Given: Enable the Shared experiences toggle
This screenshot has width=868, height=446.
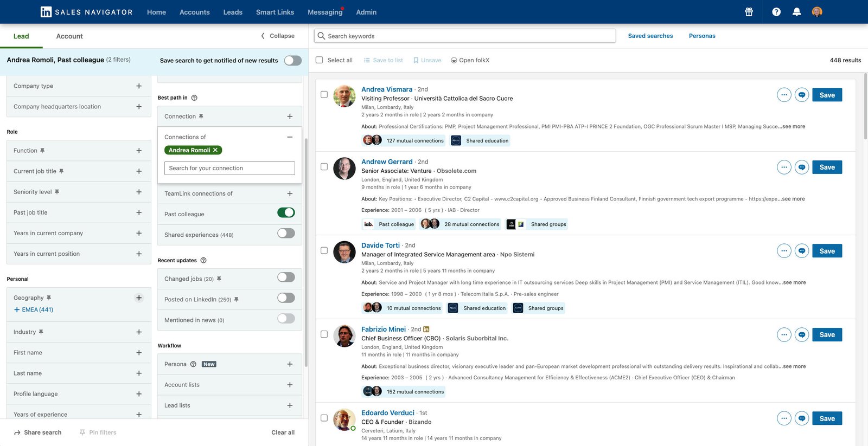Looking at the screenshot, I should tap(286, 234).
